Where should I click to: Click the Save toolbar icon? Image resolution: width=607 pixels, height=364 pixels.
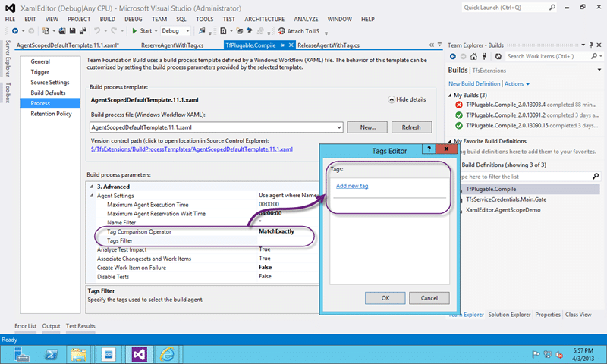(72, 31)
